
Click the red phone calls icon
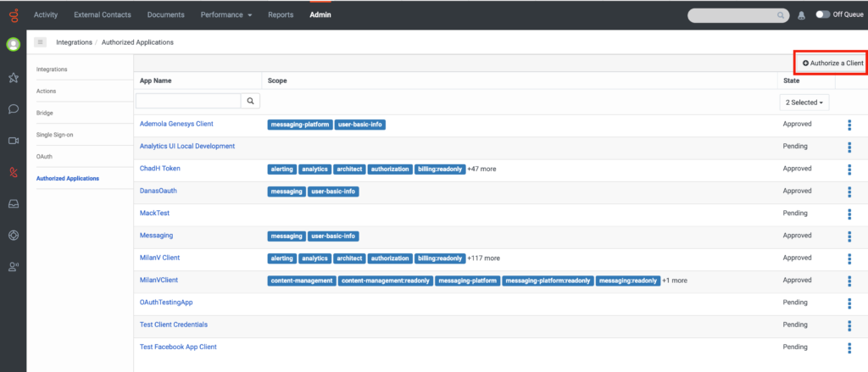[x=14, y=172]
